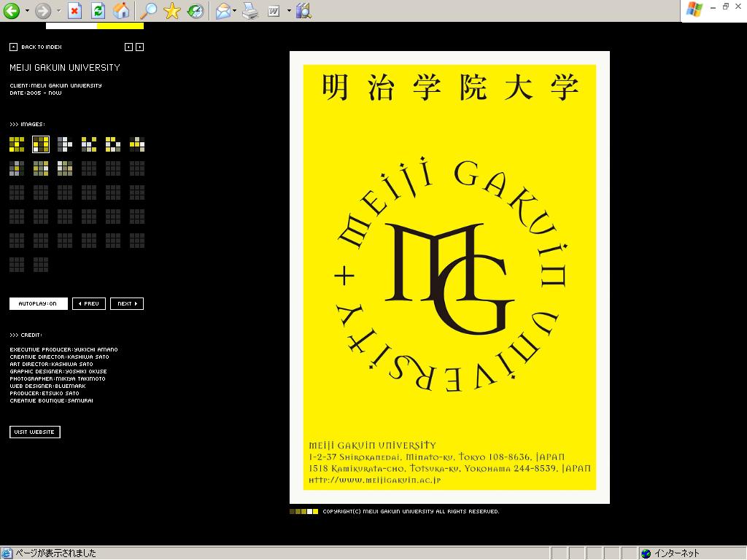Image resolution: width=747 pixels, height=560 pixels.
Task: Go to the Home page icon
Action: (x=122, y=10)
